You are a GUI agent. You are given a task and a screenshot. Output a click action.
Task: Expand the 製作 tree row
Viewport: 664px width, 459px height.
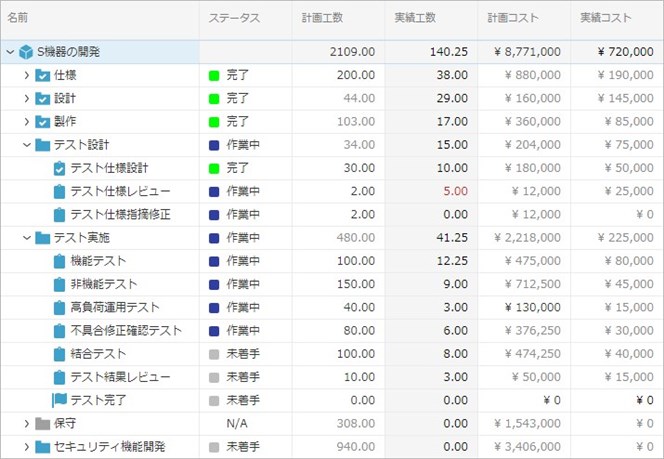tap(27, 122)
